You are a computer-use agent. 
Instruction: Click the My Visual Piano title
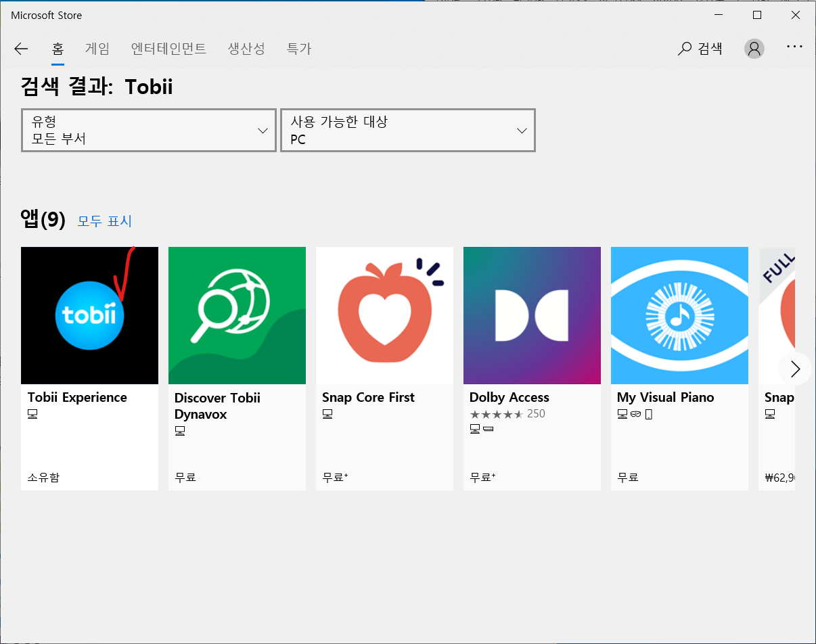tap(666, 397)
